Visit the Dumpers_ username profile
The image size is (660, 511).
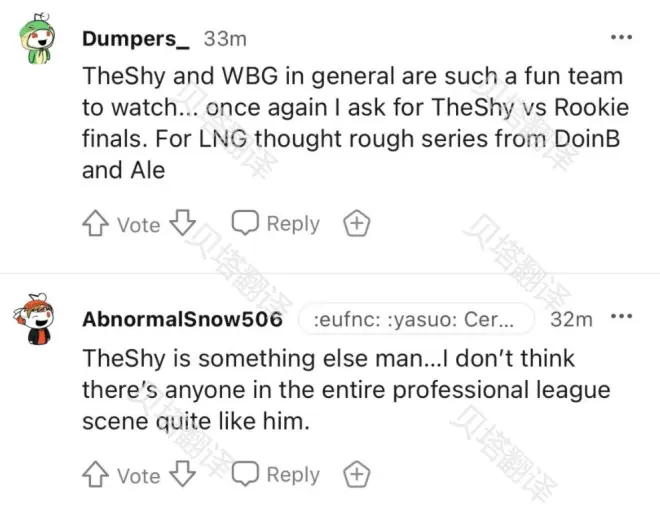pos(136,39)
